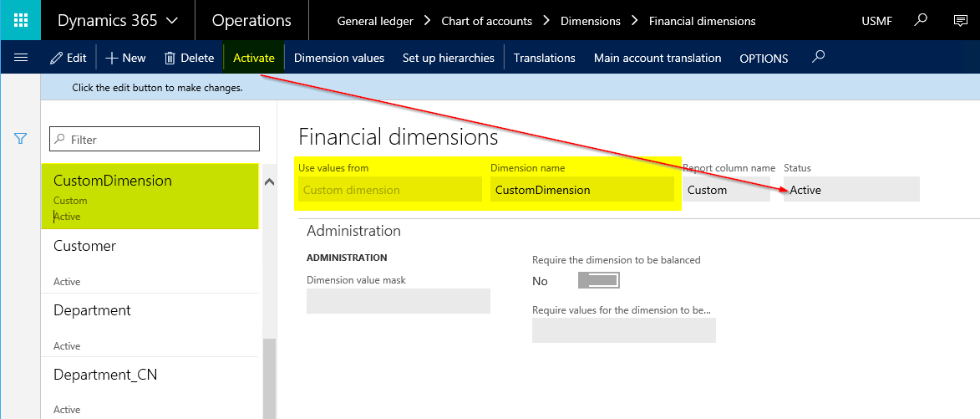The height and width of the screenshot is (419, 980).
Task: Click the Activate button
Action: [254, 58]
